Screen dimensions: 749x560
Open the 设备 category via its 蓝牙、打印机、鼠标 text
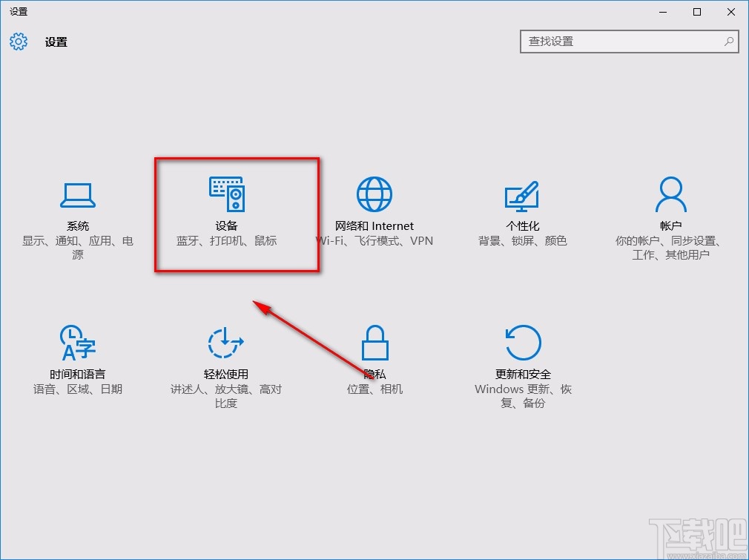coord(225,241)
